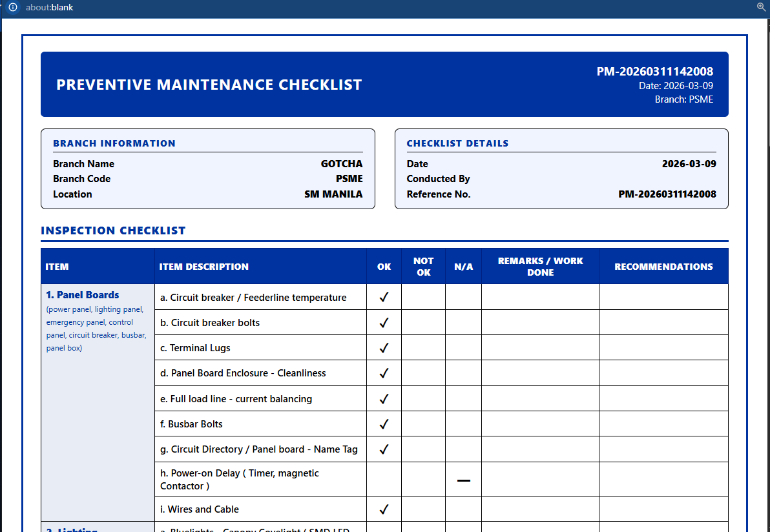Click the Recommendations column header
The height and width of the screenshot is (532, 770).
click(x=663, y=267)
